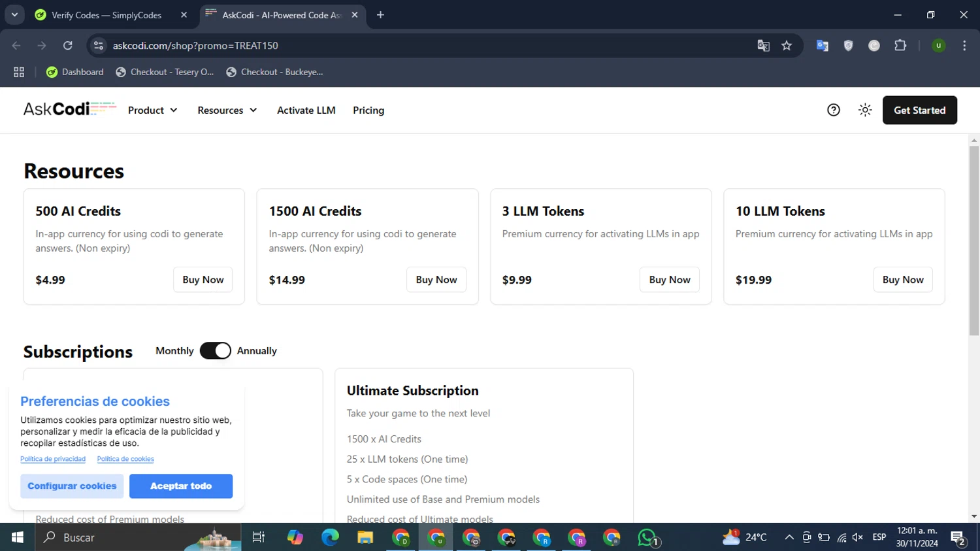Expand the Resources menu
Screen dimensions: 980x551
pos(227,110)
